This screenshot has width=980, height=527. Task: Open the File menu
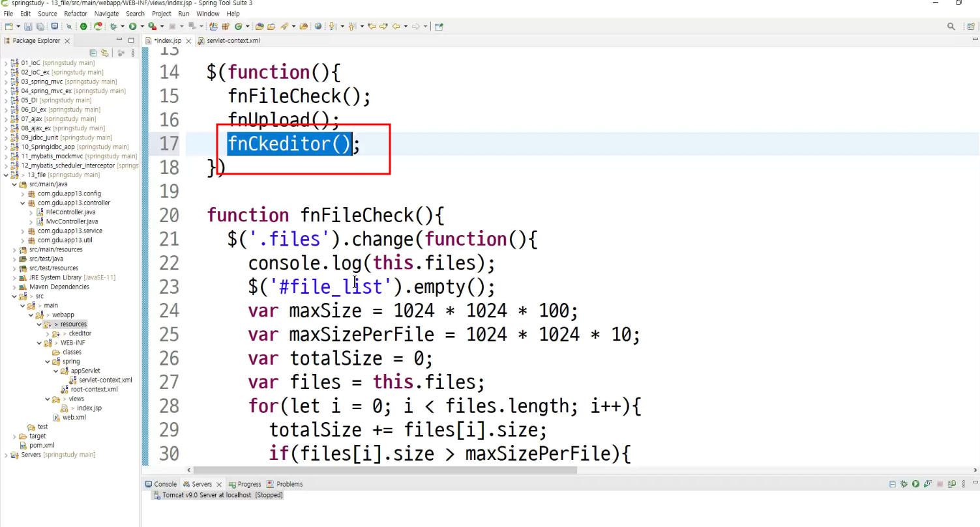click(8, 13)
